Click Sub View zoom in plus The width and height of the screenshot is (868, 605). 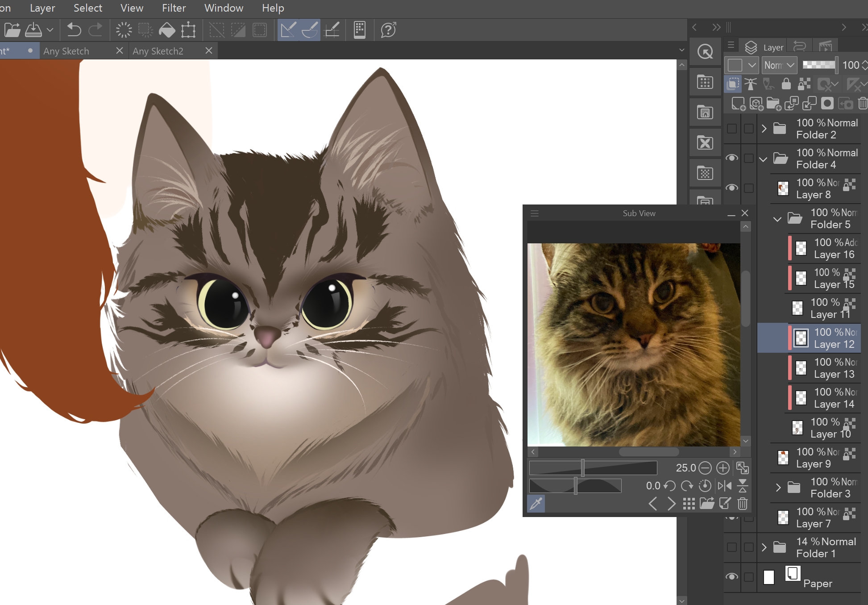(723, 468)
